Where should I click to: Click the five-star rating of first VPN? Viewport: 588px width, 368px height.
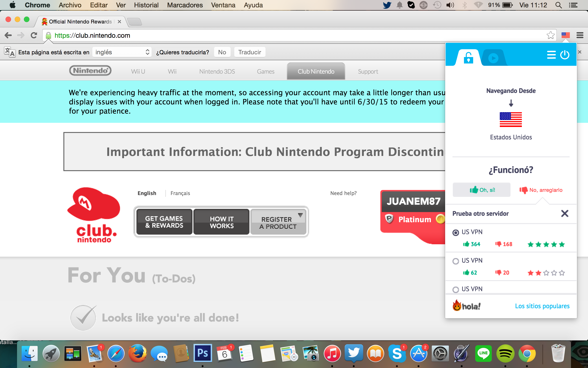pos(546,244)
